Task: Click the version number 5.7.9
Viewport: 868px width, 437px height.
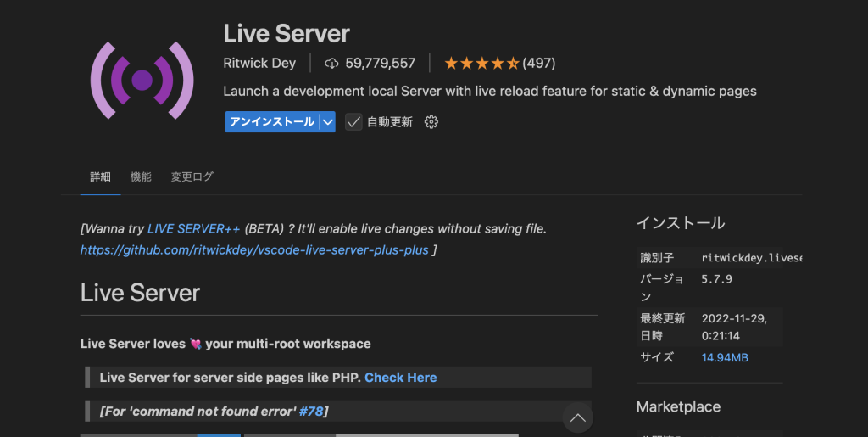Action: coord(716,278)
